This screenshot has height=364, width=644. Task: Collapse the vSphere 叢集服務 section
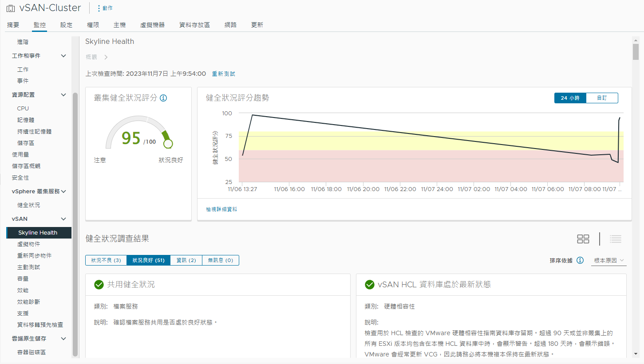[x=63, y=192]
